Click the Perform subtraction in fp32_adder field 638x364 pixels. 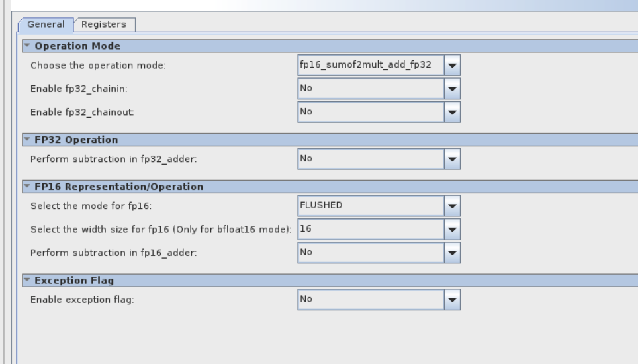click(x=370, y=159)
